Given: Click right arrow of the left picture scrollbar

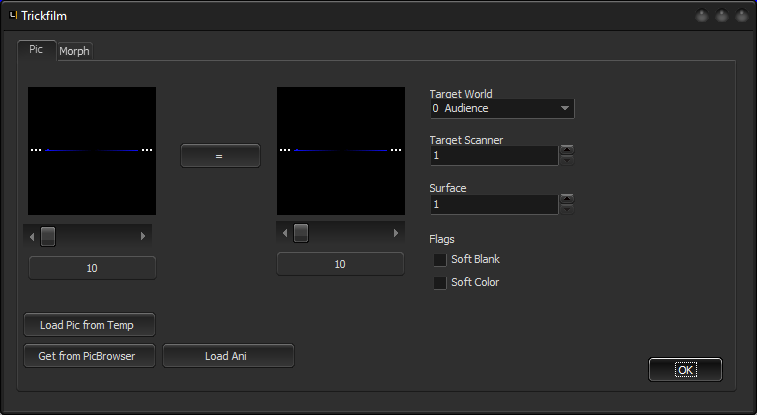Looking at the screenshot, I should (x=143, y=236).
